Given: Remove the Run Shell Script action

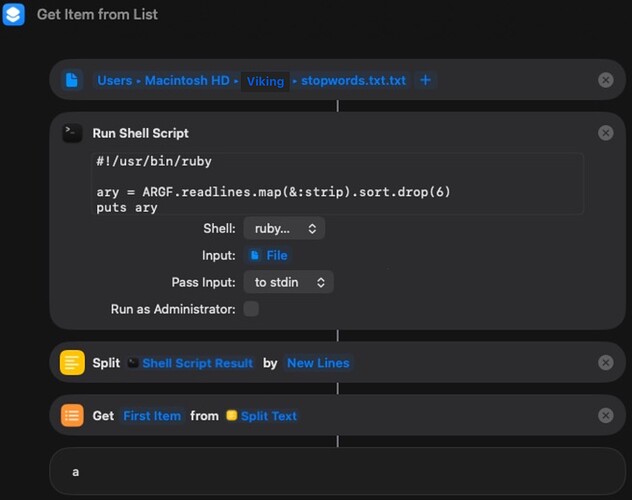Looking at the screenshot, I should coord(605,133).
